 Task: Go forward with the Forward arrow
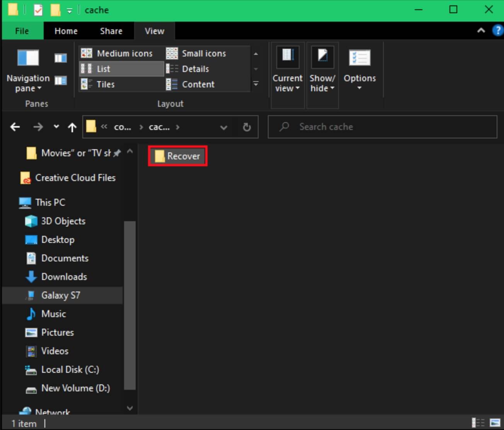tap(38, 127)
